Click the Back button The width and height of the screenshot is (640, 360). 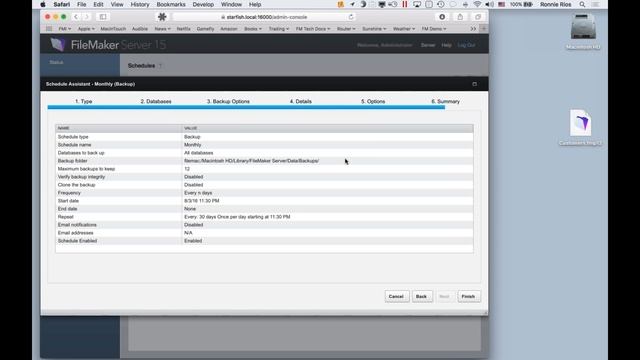point(422,296)
